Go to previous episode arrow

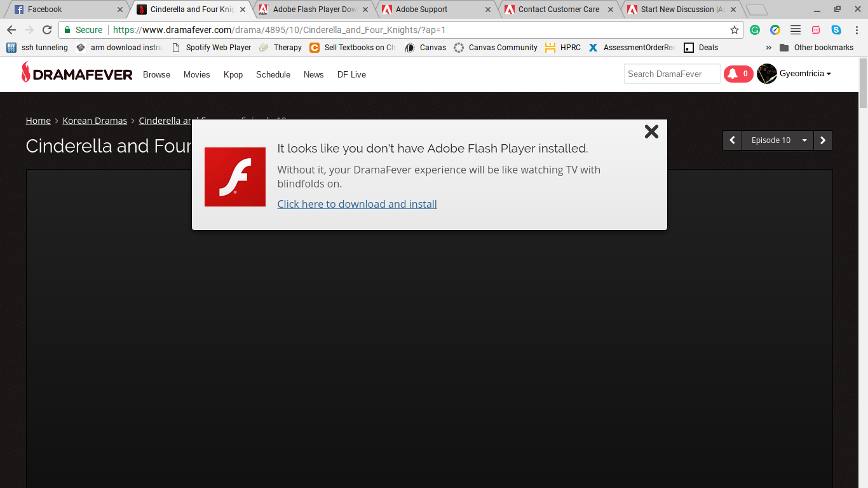[x=732, y=140]
